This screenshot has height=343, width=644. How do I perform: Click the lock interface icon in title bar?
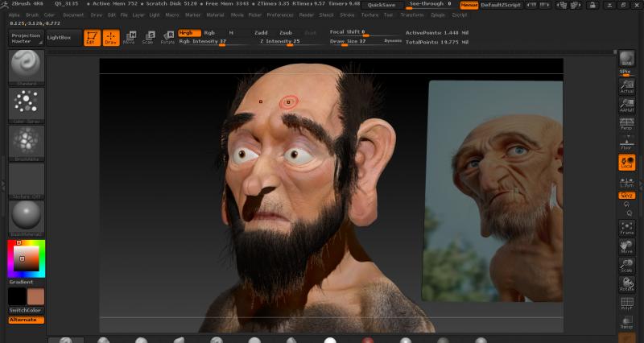click(592, 5)
